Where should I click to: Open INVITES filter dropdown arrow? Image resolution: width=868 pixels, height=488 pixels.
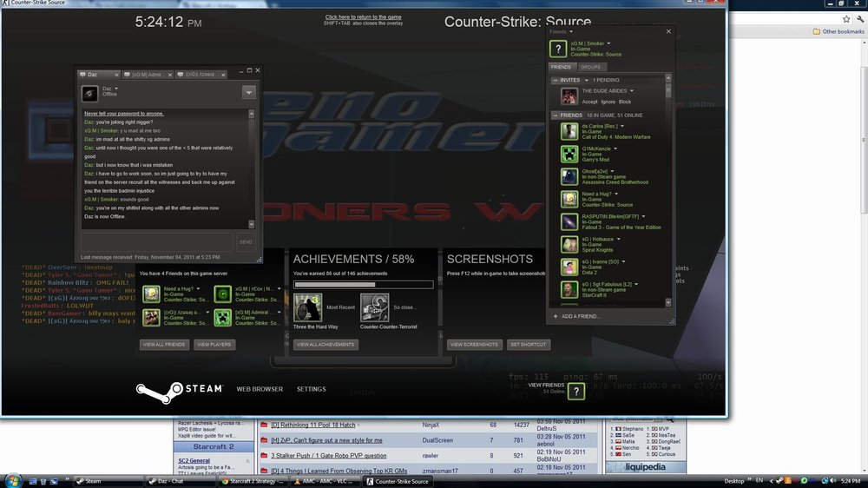586,80
